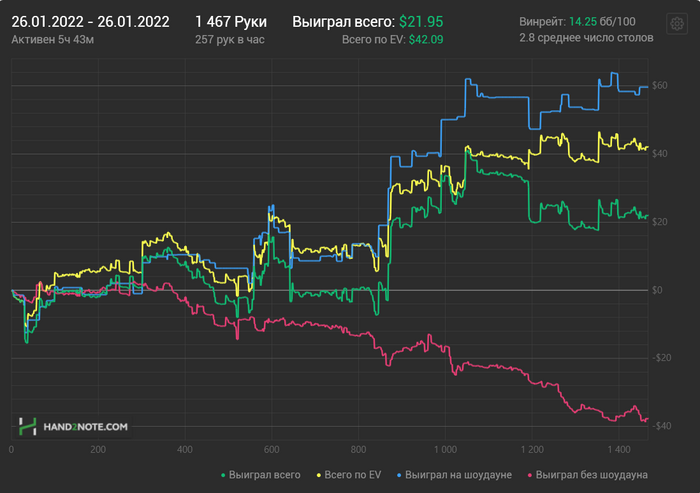This screenshot has height=493, width=700.
Task: Click the '$0' y-axis label
Action: tap(657, 290)
